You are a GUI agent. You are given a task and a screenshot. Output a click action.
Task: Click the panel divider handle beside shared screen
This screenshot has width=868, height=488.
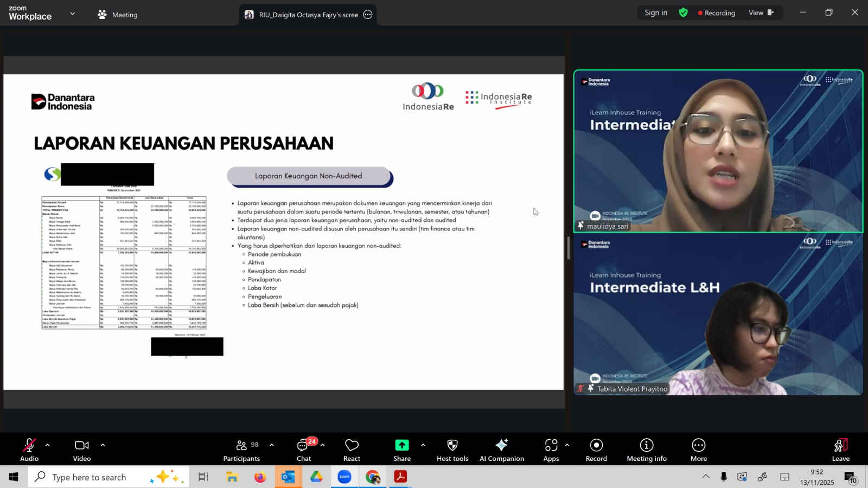pos(569,248)
